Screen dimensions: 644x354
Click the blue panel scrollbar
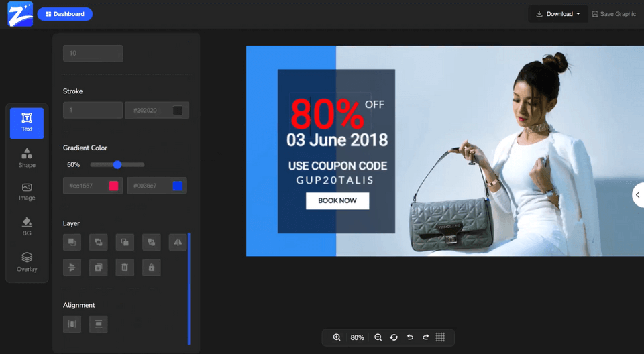(x=189, y=289)
